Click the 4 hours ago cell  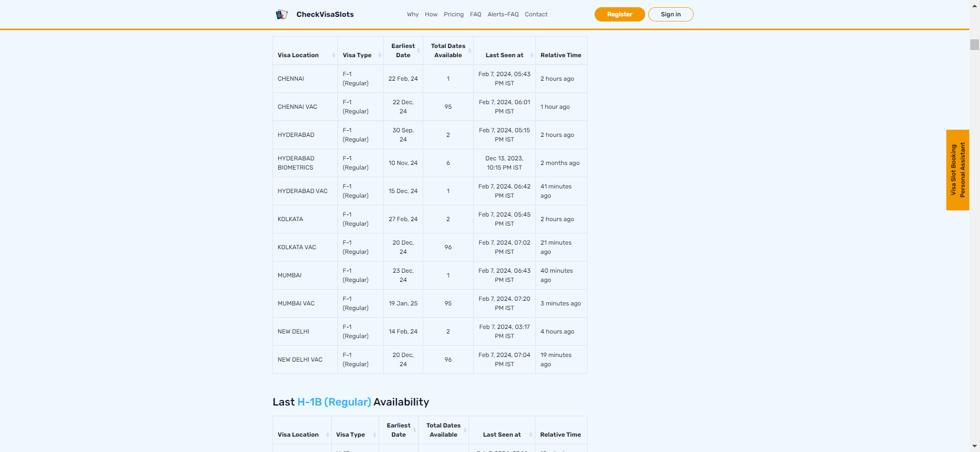coord(561,331)
